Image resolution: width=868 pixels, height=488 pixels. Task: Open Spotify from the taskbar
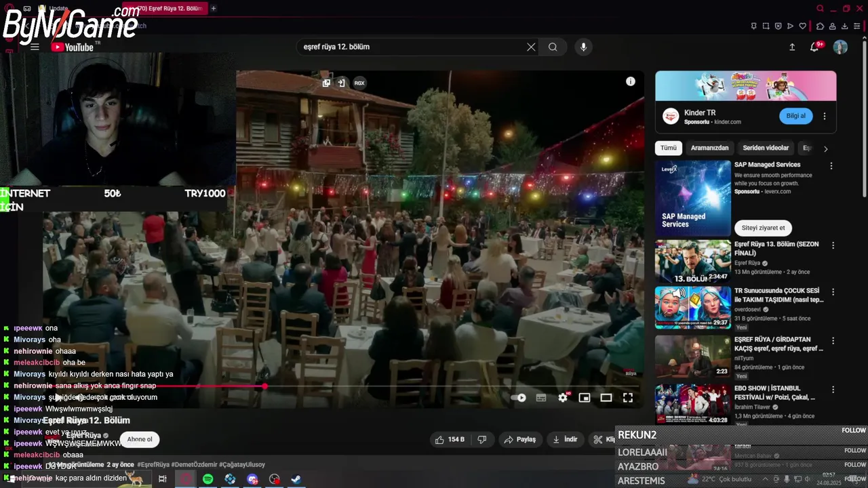pos(208,479)
